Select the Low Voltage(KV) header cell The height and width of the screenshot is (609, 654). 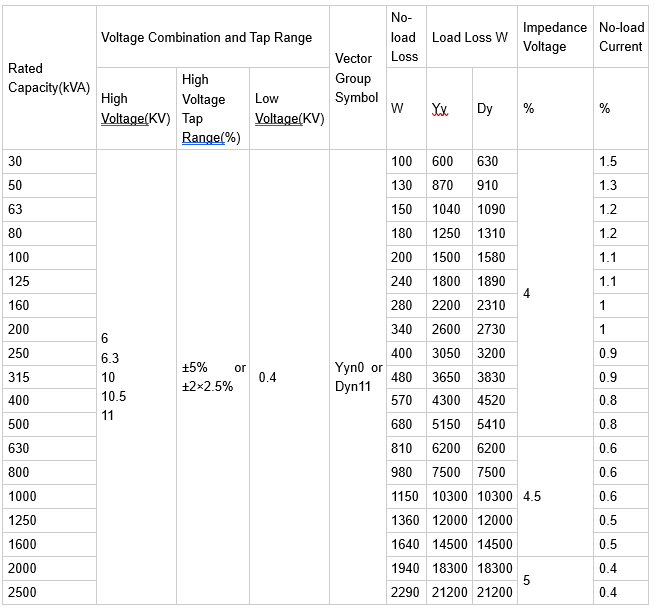(x=289, y=108)
